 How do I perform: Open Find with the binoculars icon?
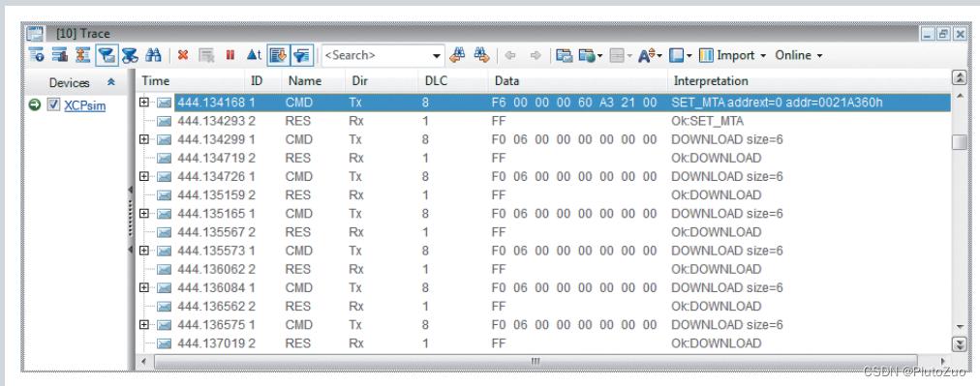[153, 55]
